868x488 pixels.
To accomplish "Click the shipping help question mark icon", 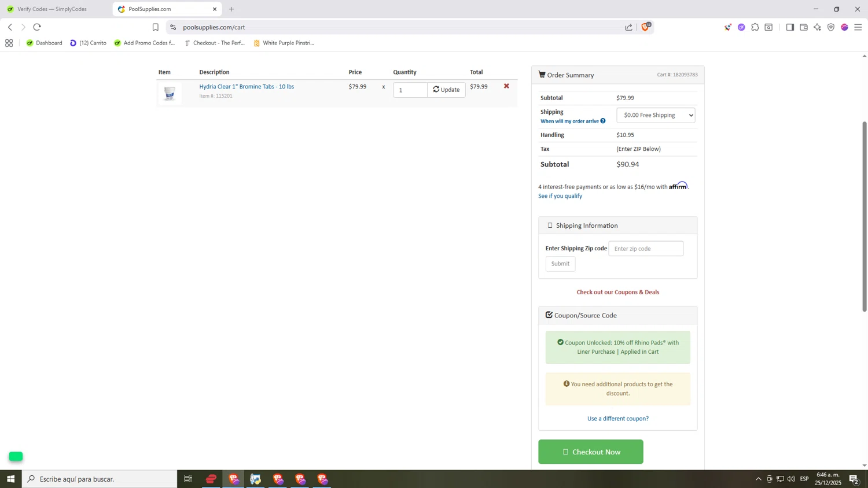I will point(603,121).
